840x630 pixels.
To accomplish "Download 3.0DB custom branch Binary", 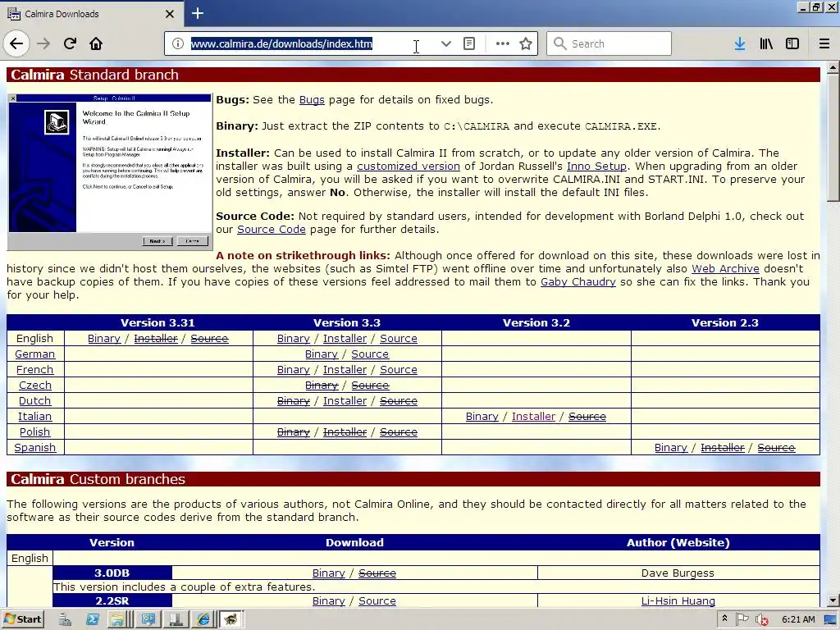I will [x=328, y=573].
